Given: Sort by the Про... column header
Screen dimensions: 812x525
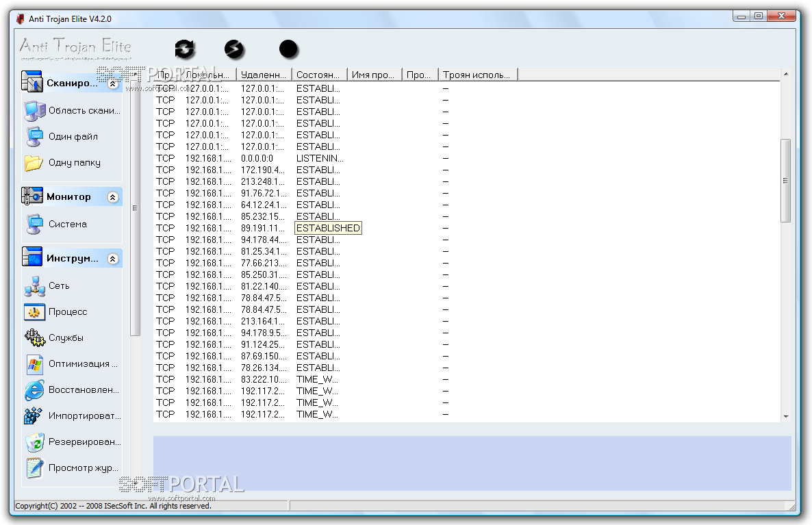Looking at the screenshot, I should [x=420, y=75].
